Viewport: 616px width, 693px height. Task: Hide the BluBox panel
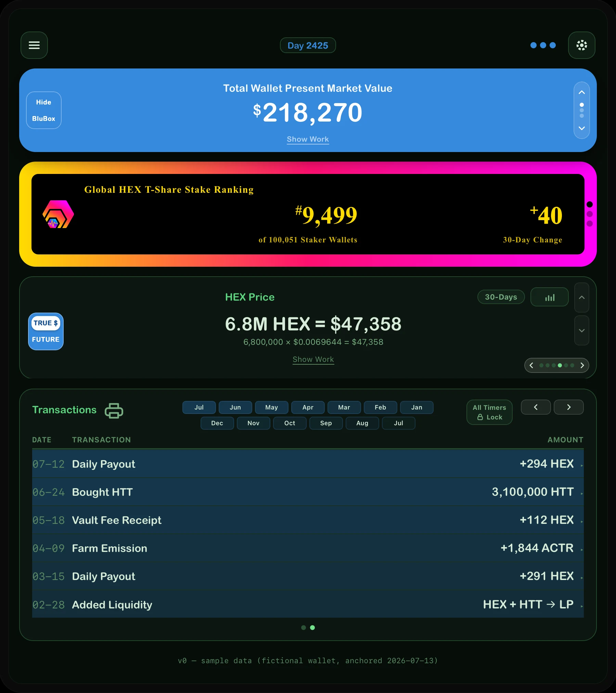[x=44, y=110]
